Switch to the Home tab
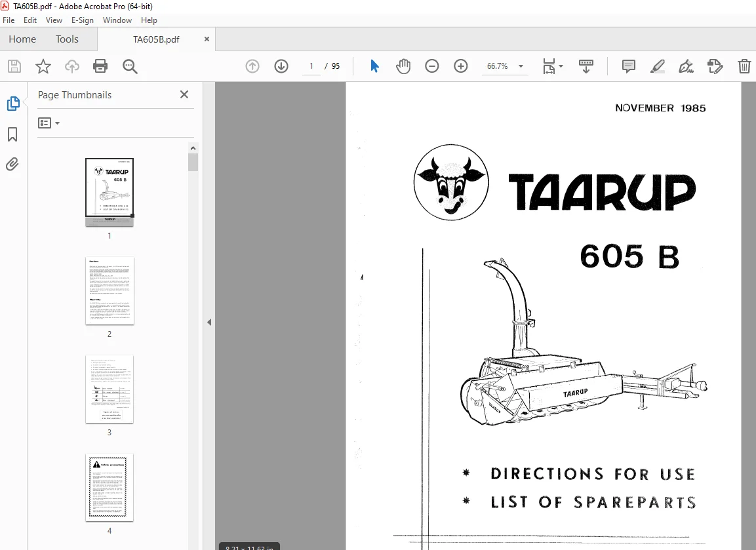This screenshot has width=756, height=550. pyautogui.click(x=22, y=39)
